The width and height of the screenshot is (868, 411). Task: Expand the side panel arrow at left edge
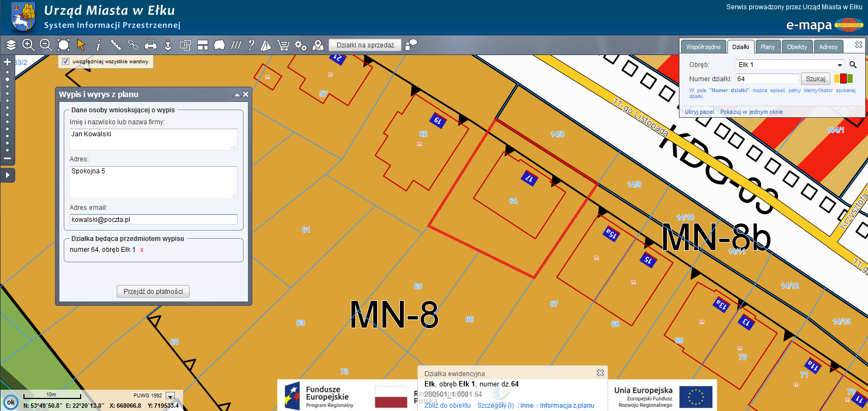tap(8, 175)
